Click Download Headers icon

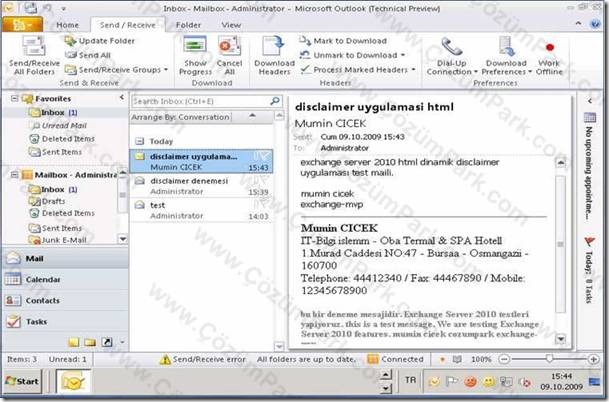tap(274, 55)
